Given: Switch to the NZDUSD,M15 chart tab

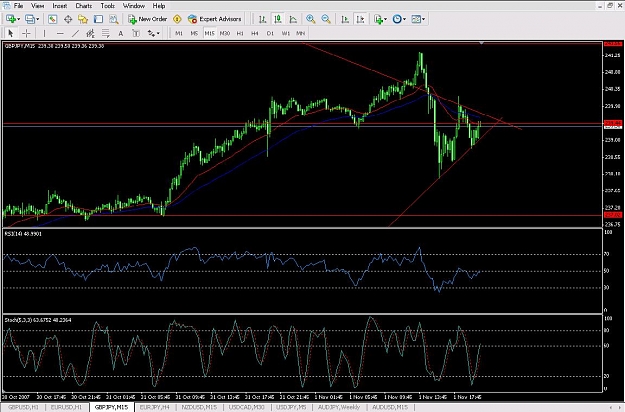Looking at the screenshot, I should click(x=199, y=407).
